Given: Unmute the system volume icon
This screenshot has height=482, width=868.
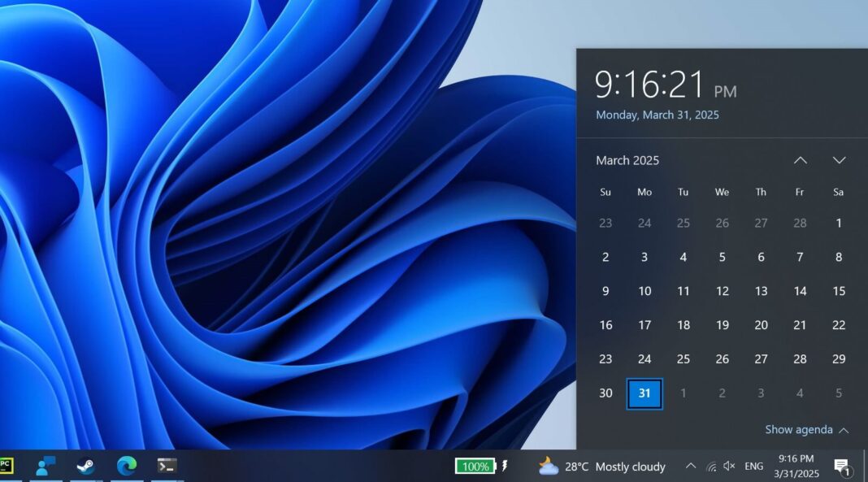Looking at the screenshot, I should pyautogui.click(x=728, y=466).
